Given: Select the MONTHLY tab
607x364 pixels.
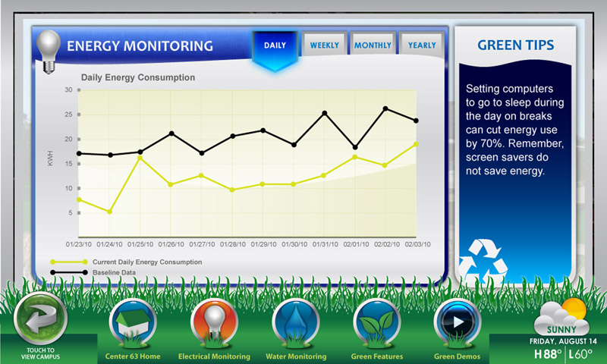Looking at the screenshot, I should (373, 45).
